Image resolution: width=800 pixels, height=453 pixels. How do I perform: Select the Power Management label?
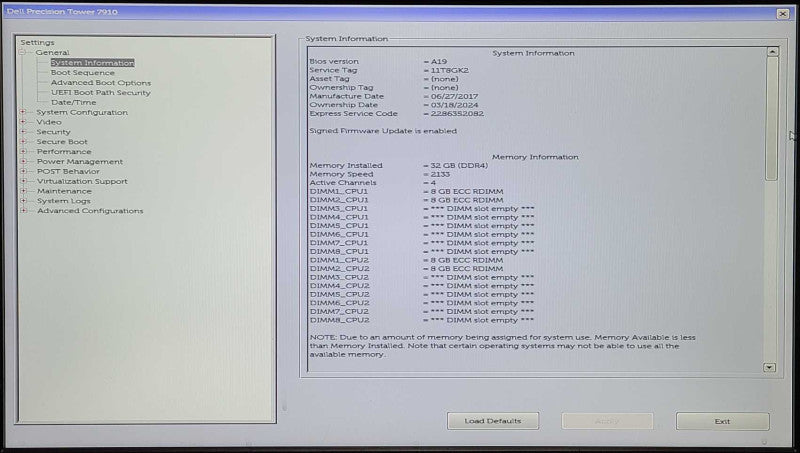click(80, 162)
